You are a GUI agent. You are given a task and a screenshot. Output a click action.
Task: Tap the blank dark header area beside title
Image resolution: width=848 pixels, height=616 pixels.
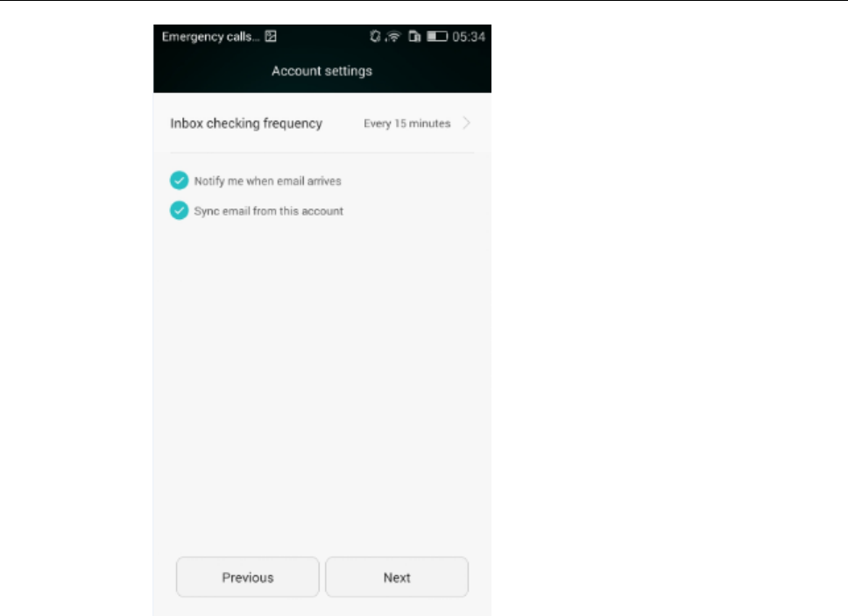click(x=433, y=71)
